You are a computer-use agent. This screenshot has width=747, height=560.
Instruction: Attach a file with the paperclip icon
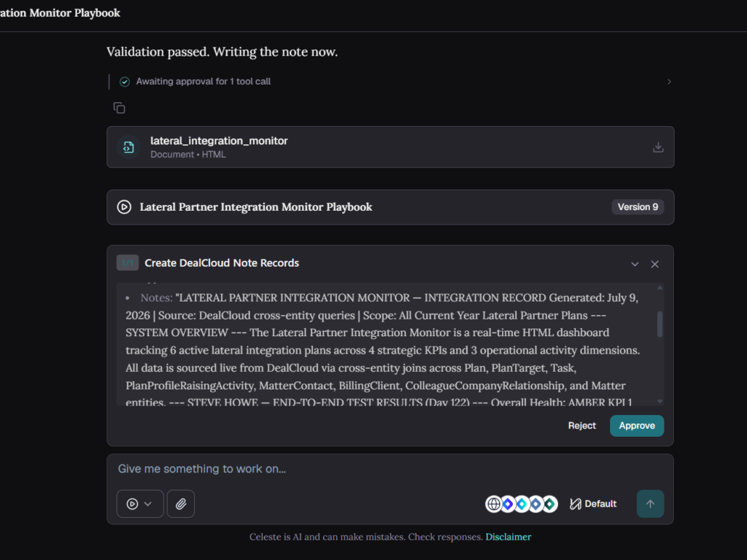pos(181,504)
